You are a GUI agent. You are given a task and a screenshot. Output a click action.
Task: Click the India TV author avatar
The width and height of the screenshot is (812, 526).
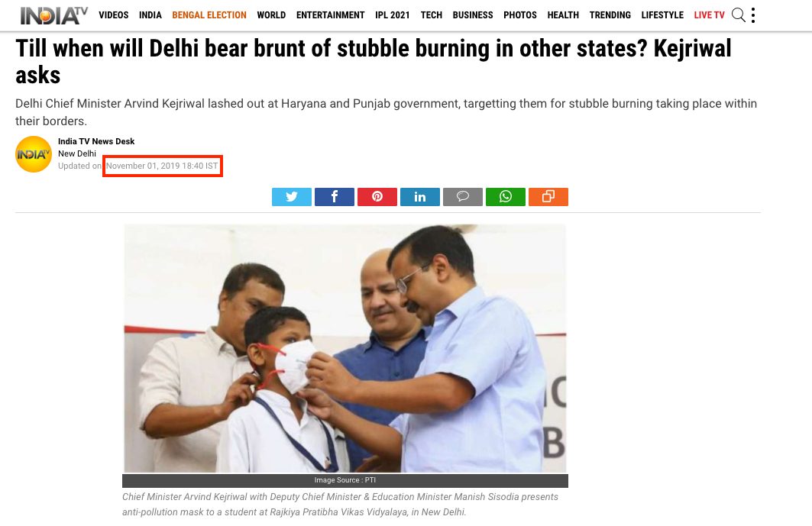[x=34, y=153]
